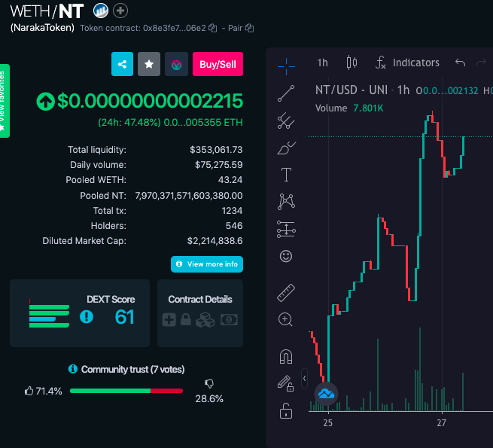493x448 pixels.
Task: Click the time axis label 27
Action: coord(441,423)
